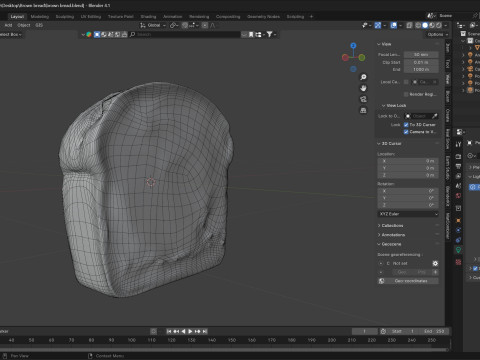Switch to material preview shading
480x360 pixels.
click(432, 25)
